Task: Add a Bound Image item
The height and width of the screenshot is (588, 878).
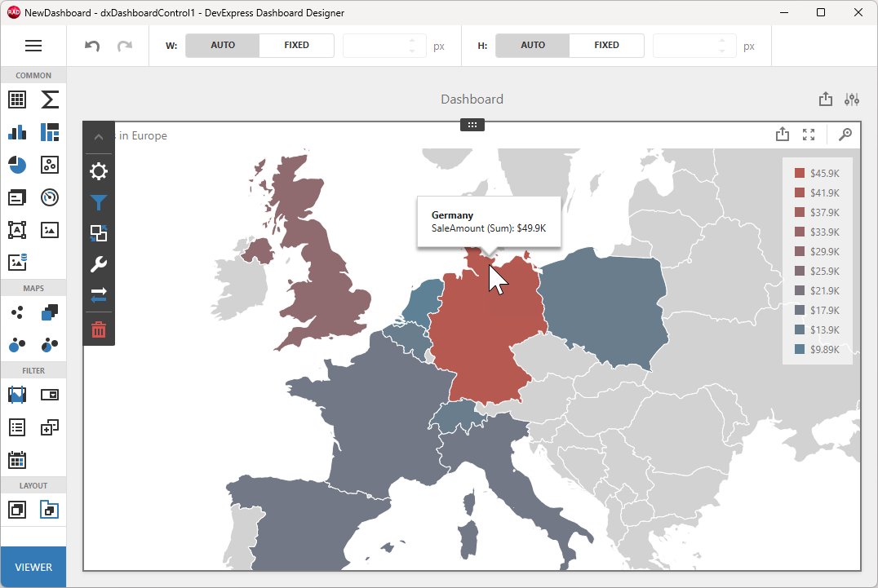Action: tap(17, 262)
